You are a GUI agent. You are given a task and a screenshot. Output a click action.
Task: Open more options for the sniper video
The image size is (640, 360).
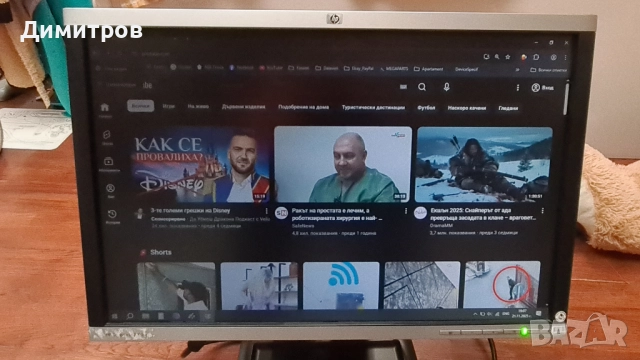click(542, 211)
